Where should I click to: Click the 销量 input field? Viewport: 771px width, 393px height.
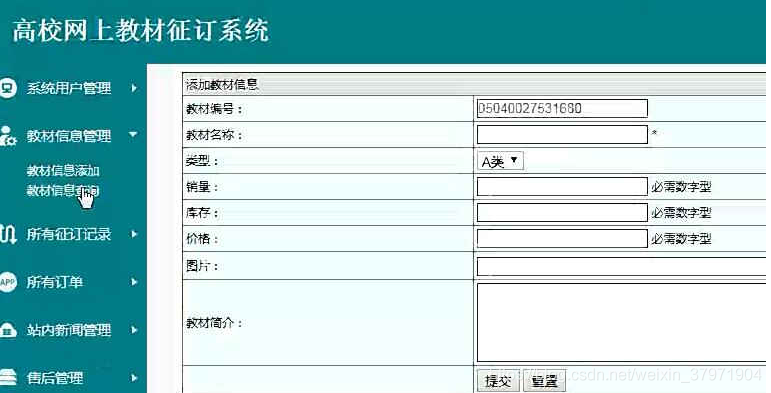pos(562,186)
